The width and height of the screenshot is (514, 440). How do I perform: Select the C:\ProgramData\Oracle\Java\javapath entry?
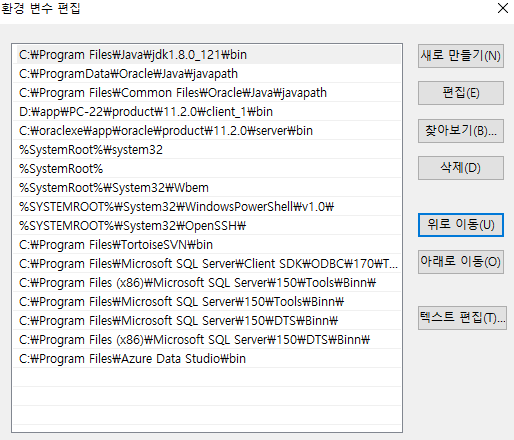(207, 74)
